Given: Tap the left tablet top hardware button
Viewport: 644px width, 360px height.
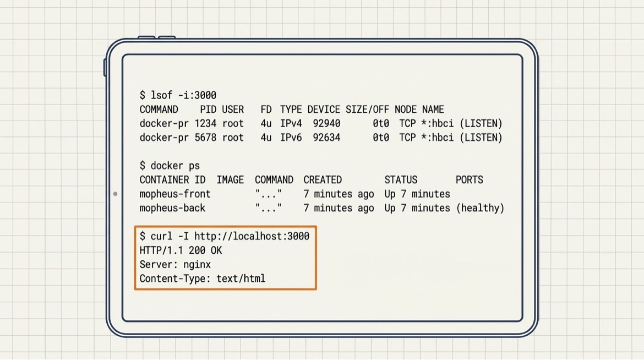Looking at the screenshot, I should pos(146,37).
